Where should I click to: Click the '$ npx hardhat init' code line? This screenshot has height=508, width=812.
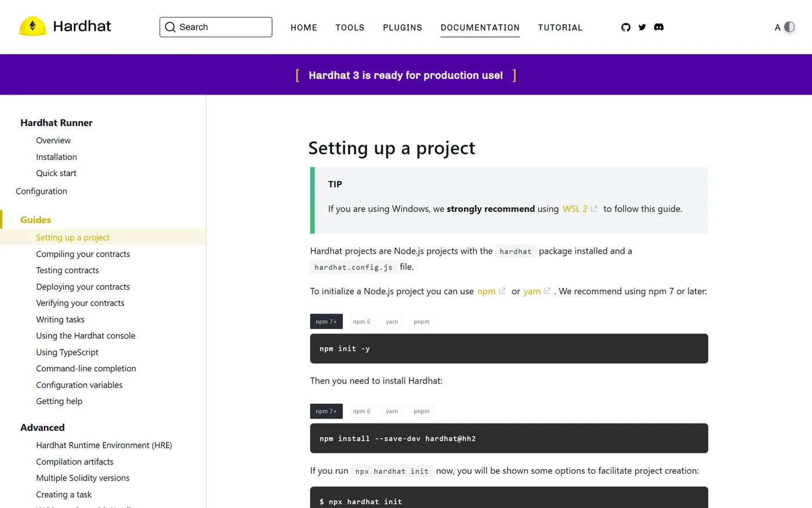coord(361,502)
